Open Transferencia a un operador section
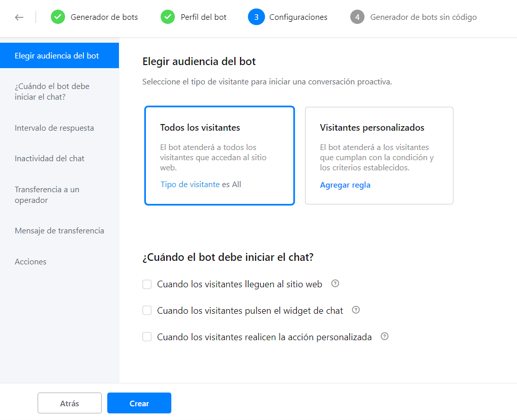 tap(47, 194)
